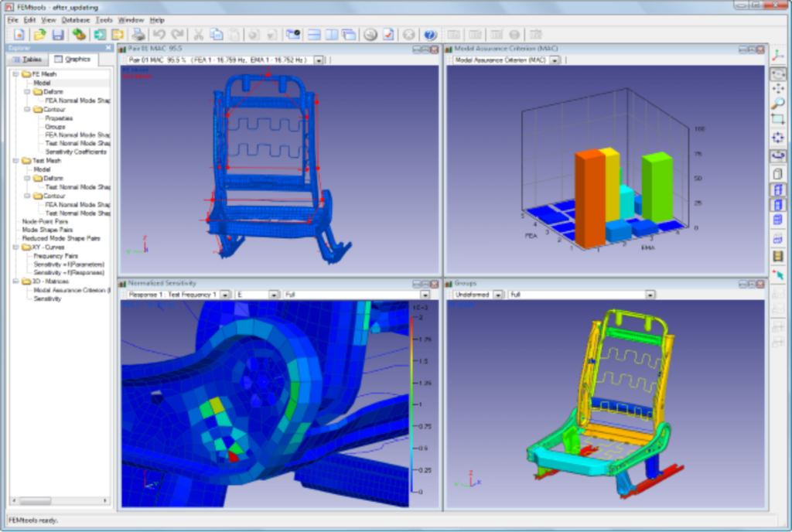Open the Undeformed dropdown in Groups

point(498,295)
